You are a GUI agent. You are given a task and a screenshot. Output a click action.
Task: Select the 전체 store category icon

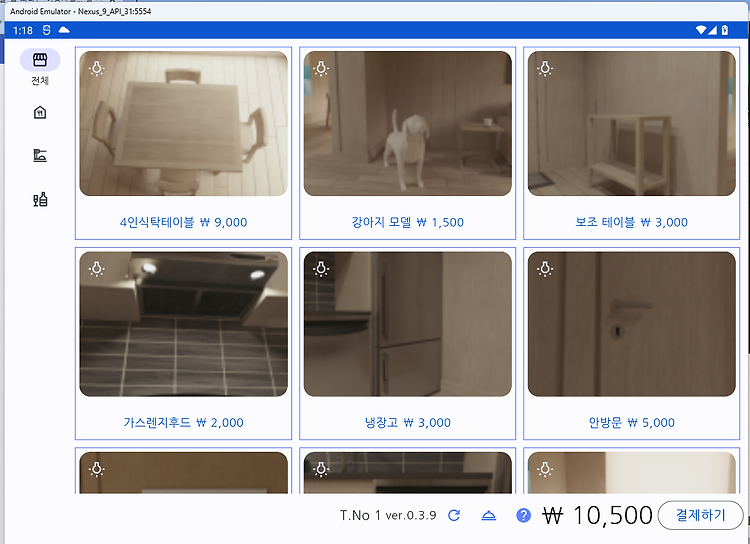pyautogui.click(x=40, y=60)
